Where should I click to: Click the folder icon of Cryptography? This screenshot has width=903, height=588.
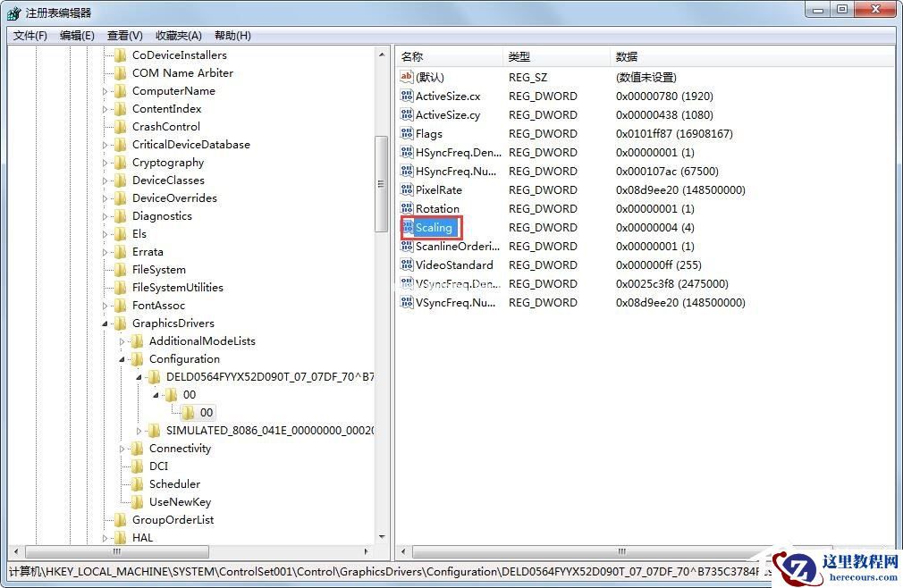pos(122,162)
